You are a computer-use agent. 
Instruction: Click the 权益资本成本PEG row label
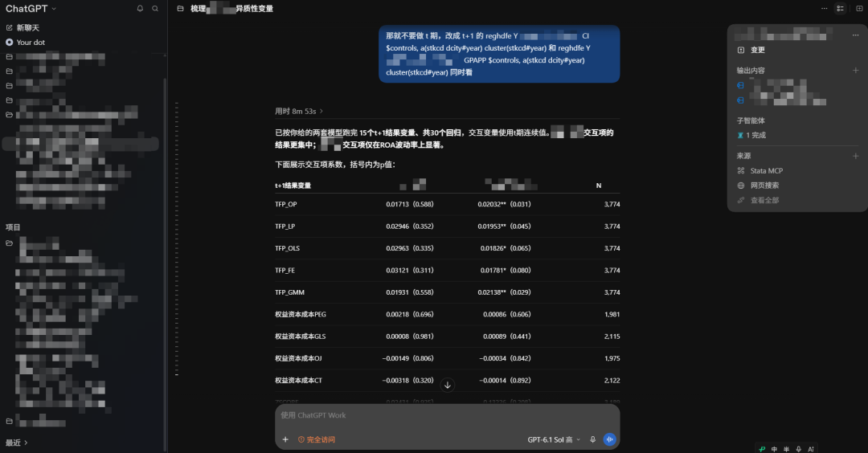(301, 314)
